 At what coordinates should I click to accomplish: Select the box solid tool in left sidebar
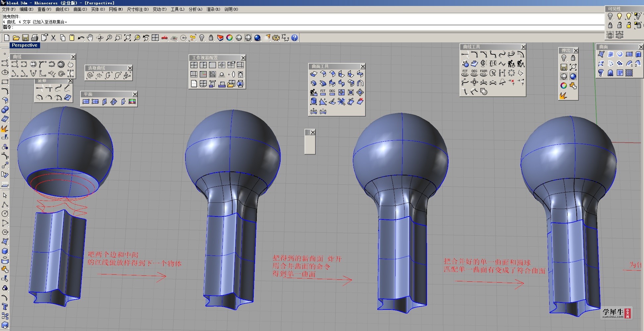[x=5, y=251]
